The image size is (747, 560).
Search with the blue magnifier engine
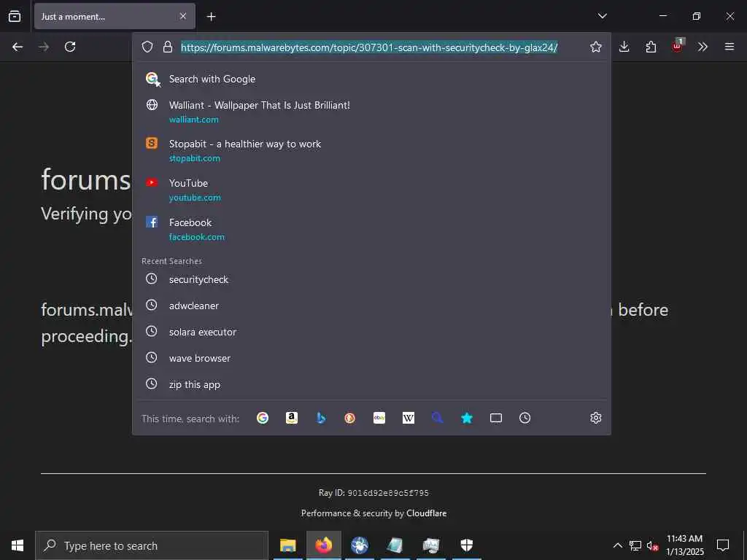(x=438, y=418)
